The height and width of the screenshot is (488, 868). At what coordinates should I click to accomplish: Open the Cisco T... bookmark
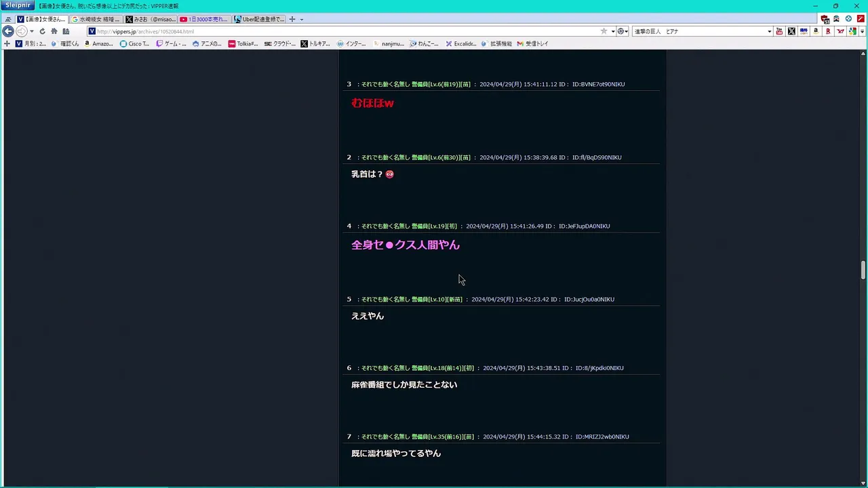(134, 43)
